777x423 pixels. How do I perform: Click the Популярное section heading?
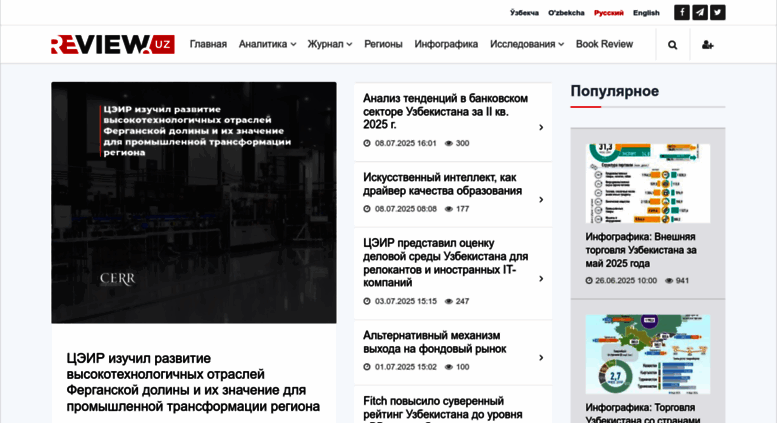[x=614, y=91]
